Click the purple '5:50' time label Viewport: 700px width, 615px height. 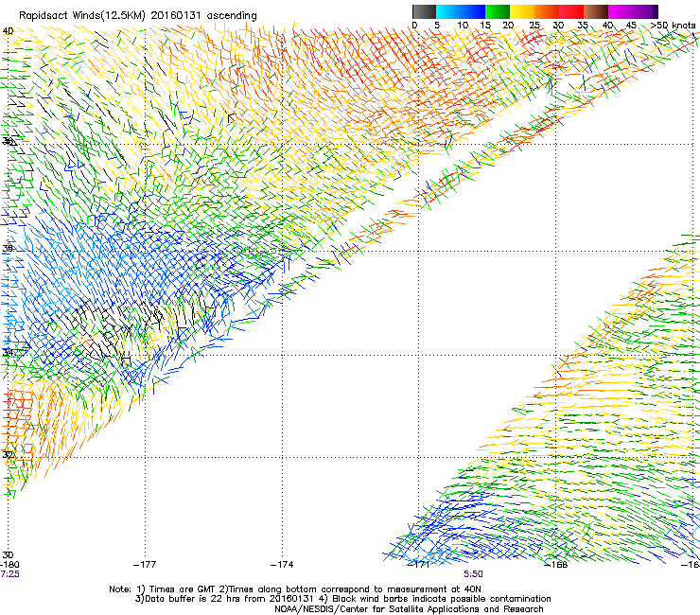pyautogui.click(x=473, y=574)
